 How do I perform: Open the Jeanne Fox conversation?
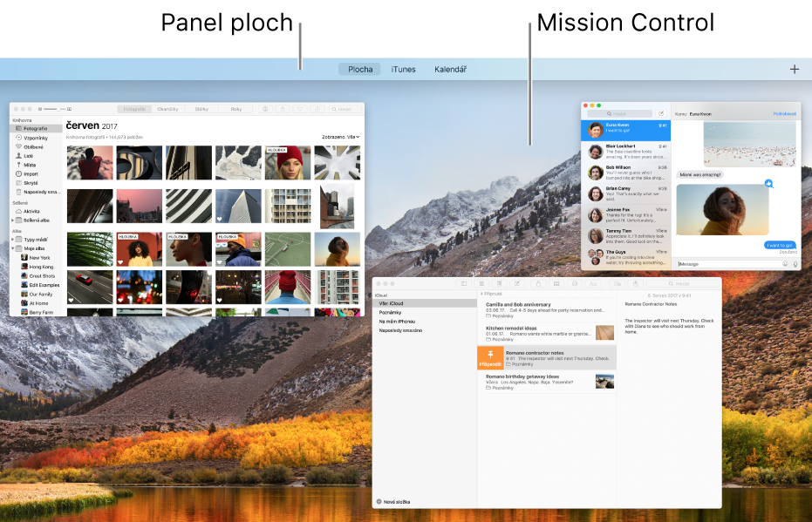626,215
